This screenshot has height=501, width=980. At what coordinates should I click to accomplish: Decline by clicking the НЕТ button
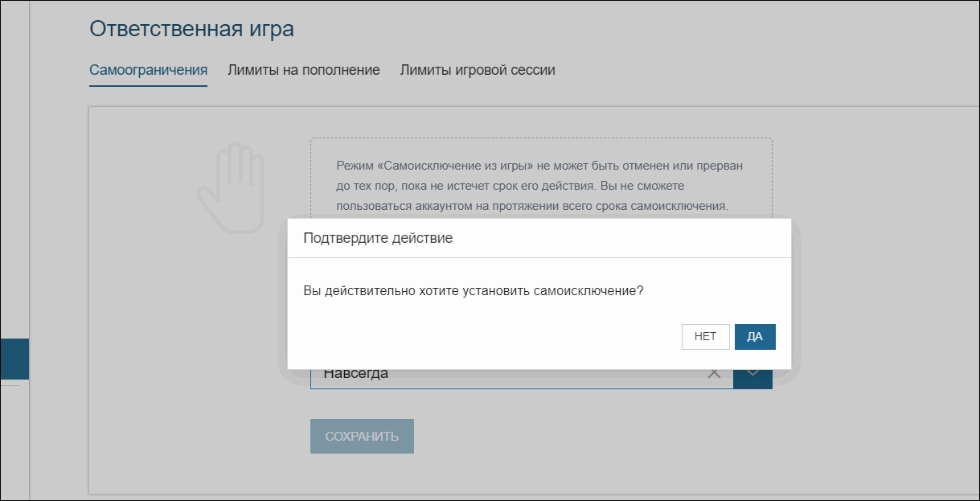click(705, 337)
